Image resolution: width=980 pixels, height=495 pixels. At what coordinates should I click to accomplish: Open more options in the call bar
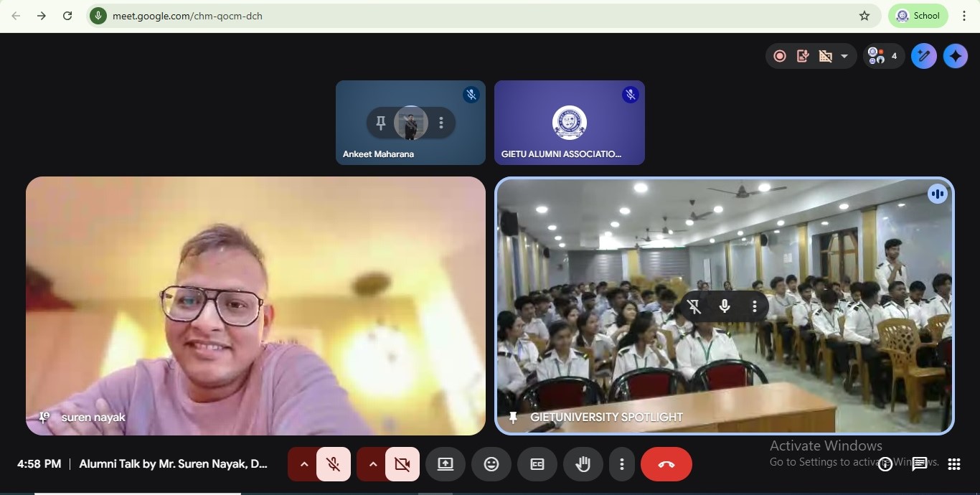click(622, 464)
